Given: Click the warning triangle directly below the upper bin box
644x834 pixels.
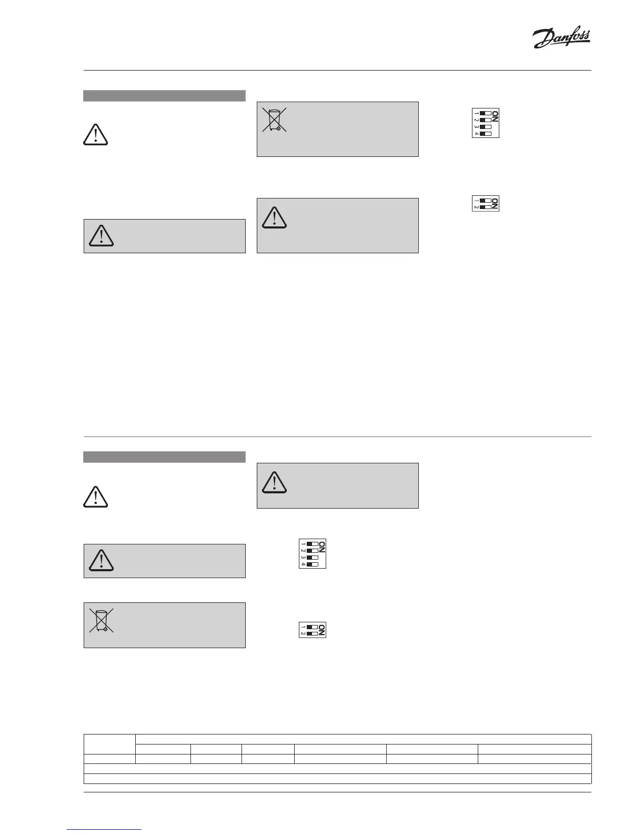Looking at the screenshot, I should [x=274, y=217].
